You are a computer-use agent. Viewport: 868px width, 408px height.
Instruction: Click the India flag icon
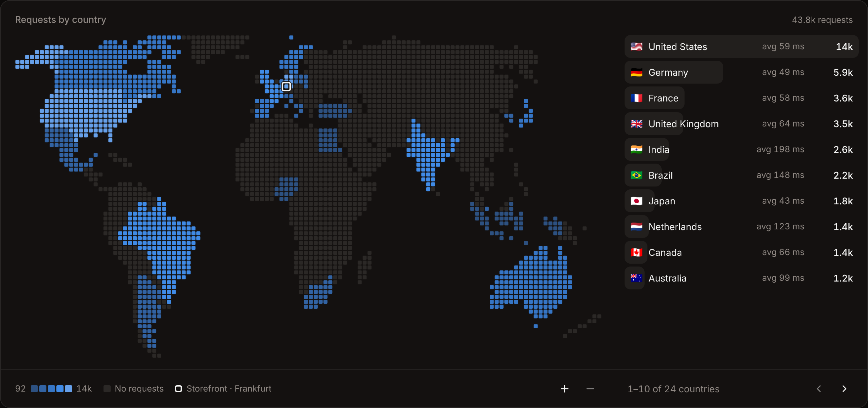coord(636,150)
